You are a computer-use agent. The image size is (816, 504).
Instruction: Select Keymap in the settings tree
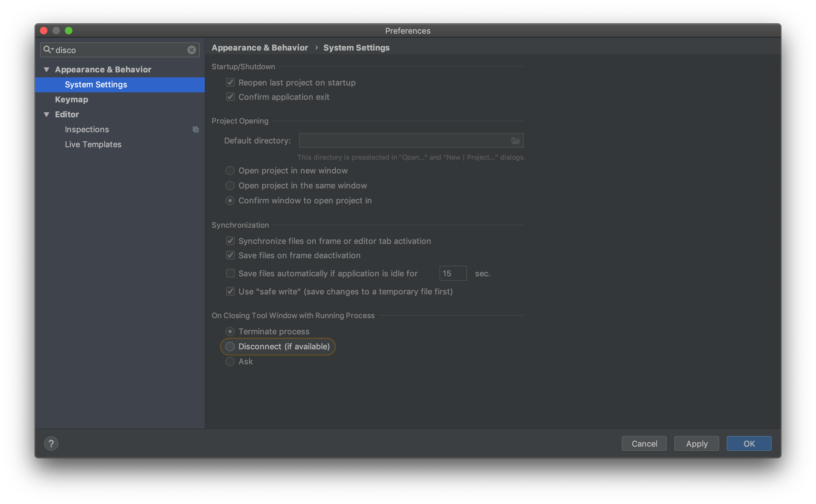pos(71,100)
